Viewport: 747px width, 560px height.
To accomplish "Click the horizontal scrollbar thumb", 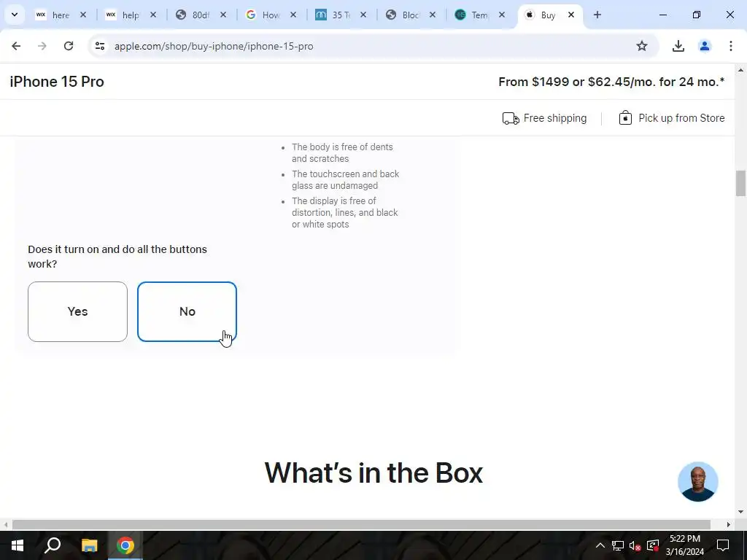I will 361,524.
